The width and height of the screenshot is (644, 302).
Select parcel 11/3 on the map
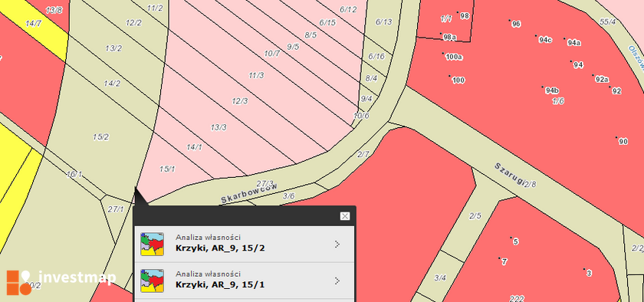pyautogui.click(x=256, y=75)
